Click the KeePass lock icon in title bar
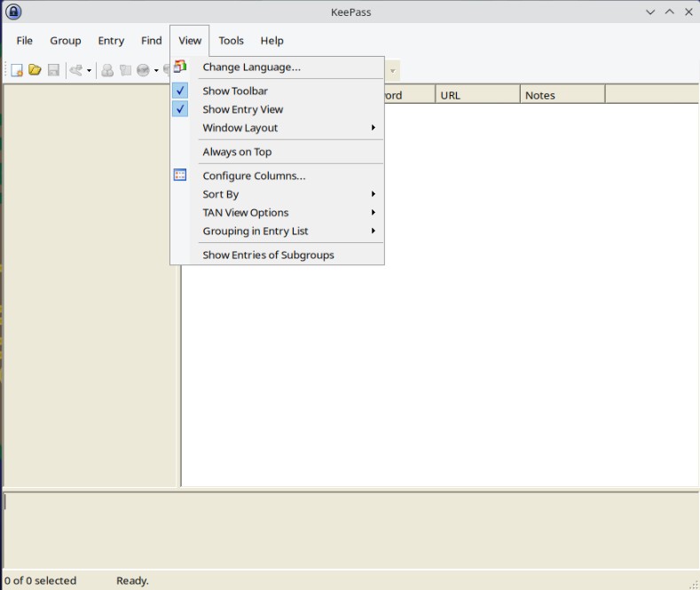Image resolution: width=700 pixels, height=590 pixels. click(x=13, y=12)
